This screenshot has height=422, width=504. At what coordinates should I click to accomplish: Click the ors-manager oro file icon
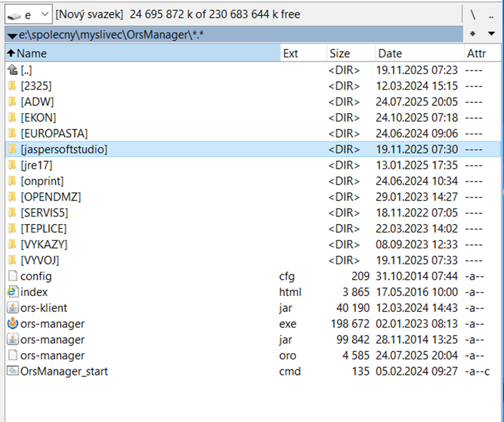(13, 355)
